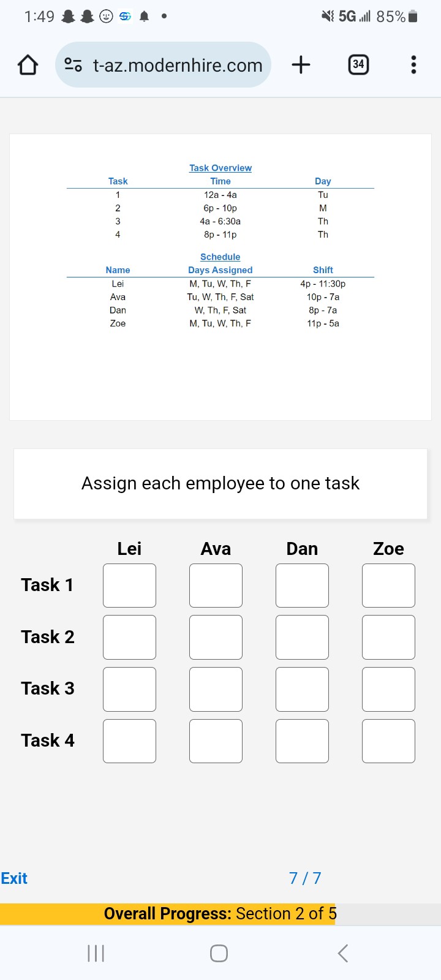
Task: Check the Task 4 box under Lei
Action: (x=129, y=741)
